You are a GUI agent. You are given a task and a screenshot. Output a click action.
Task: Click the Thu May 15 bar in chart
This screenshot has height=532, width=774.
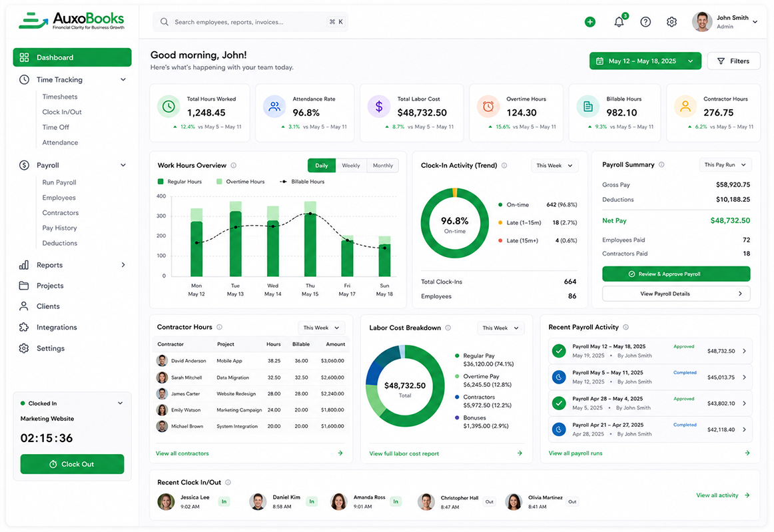[310, 239]
